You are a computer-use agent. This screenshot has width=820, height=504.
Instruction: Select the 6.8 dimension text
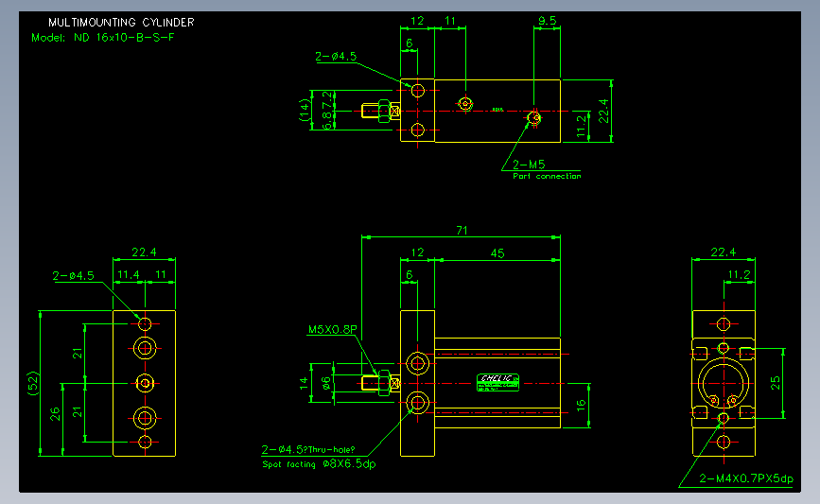[327, 121]
